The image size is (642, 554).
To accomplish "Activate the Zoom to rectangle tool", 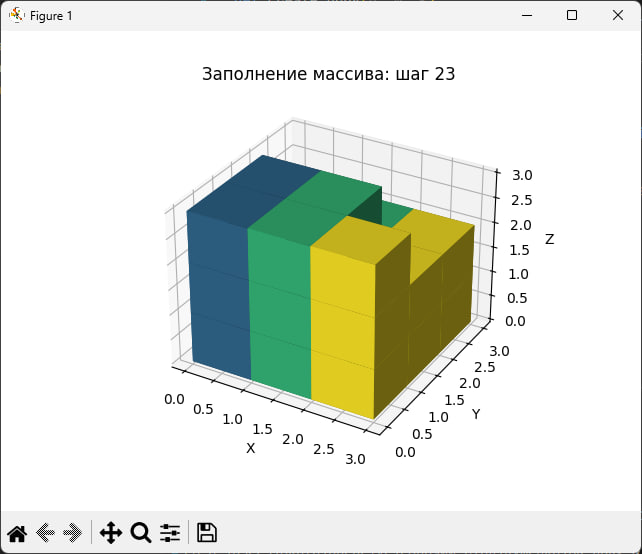I will click(x=141, y=533).
